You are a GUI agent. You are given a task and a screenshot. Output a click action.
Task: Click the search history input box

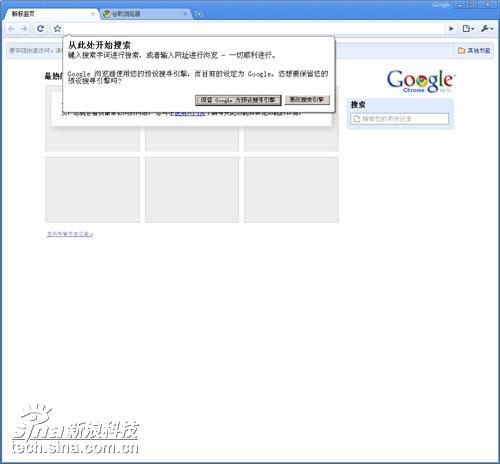pos(400,119)
